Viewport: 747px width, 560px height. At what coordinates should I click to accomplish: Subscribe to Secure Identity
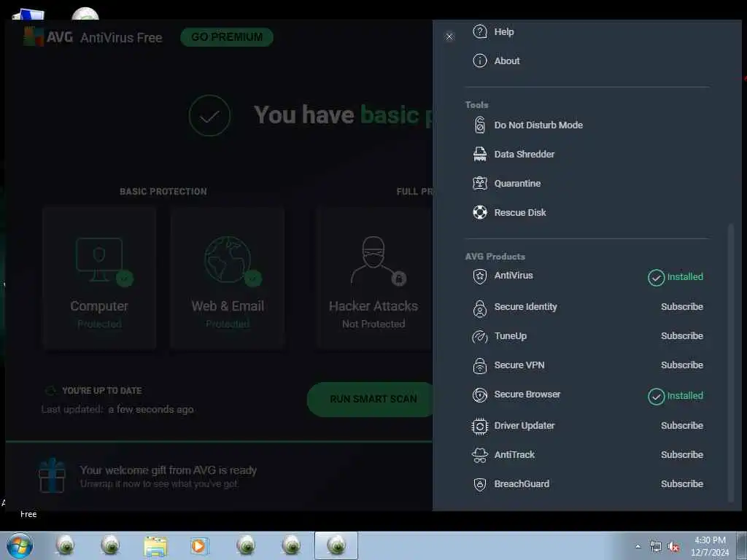click(682, 307)
